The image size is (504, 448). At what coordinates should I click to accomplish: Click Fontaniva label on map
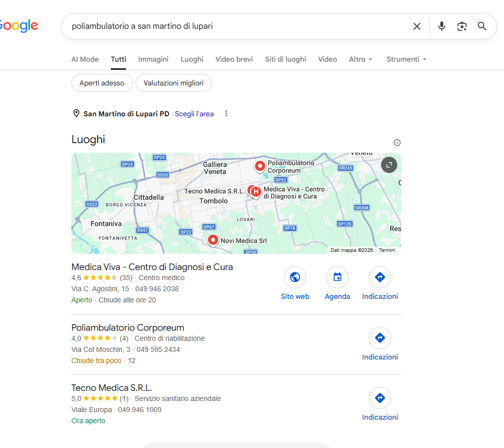[106, 223]
